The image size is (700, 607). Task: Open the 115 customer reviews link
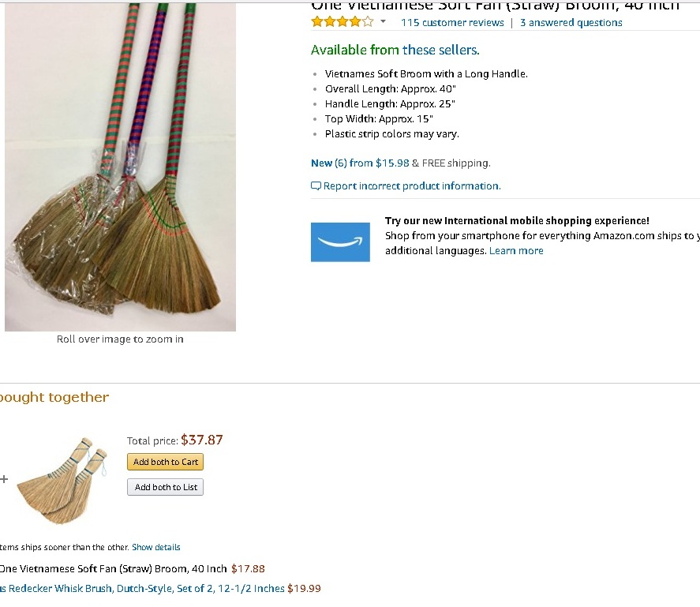452,23
